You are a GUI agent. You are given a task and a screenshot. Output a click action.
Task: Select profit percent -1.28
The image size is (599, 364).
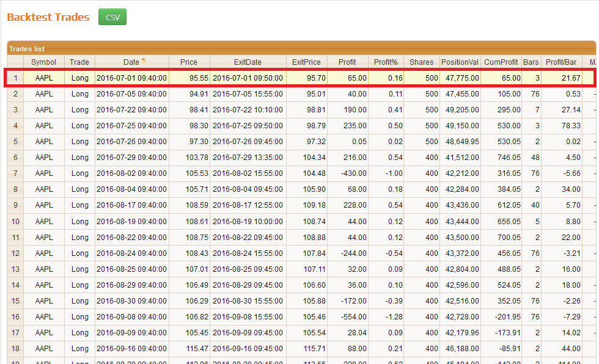[x=394, y=317]
